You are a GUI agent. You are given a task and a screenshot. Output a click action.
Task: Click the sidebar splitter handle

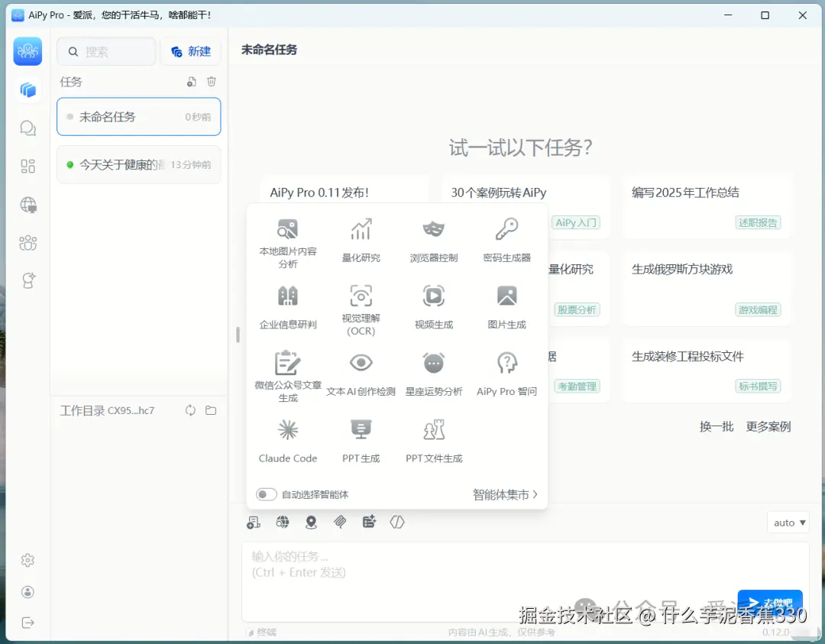click(x=238, y=335)
